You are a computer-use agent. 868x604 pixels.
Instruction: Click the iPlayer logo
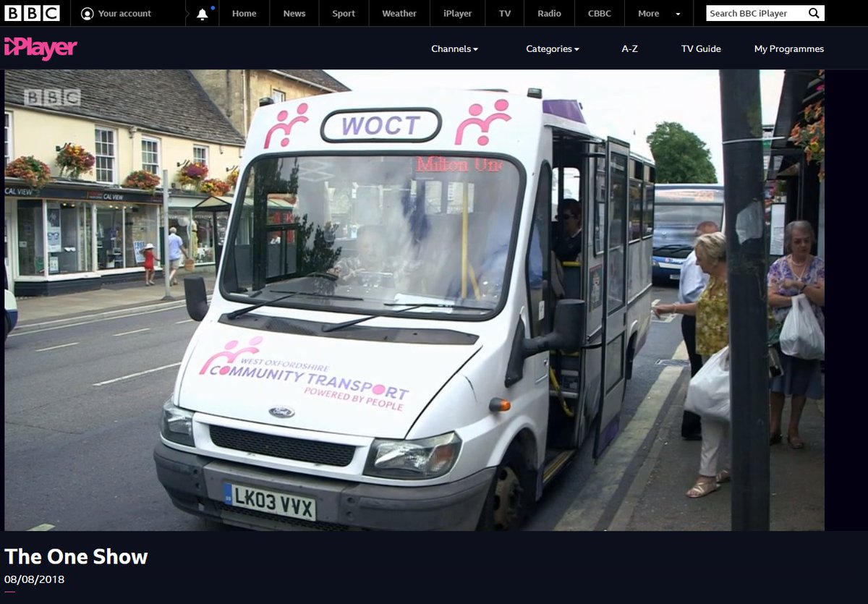tap(41, 48)
